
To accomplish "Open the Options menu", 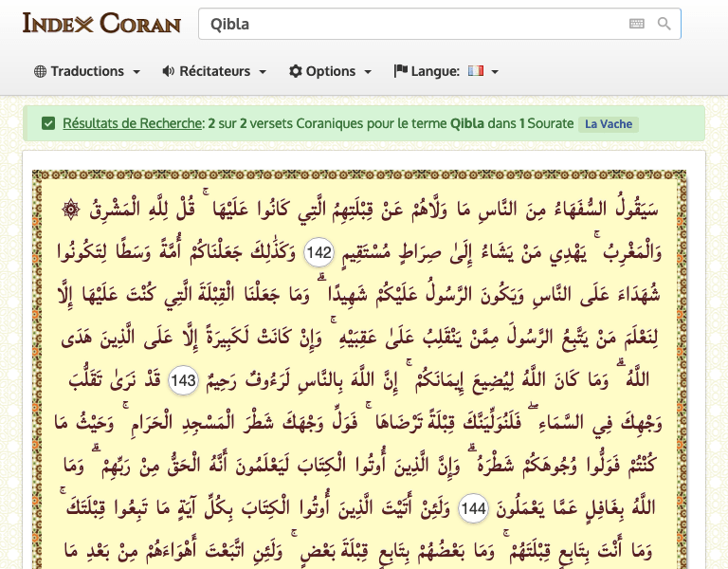I will click(x=331, y=71).
